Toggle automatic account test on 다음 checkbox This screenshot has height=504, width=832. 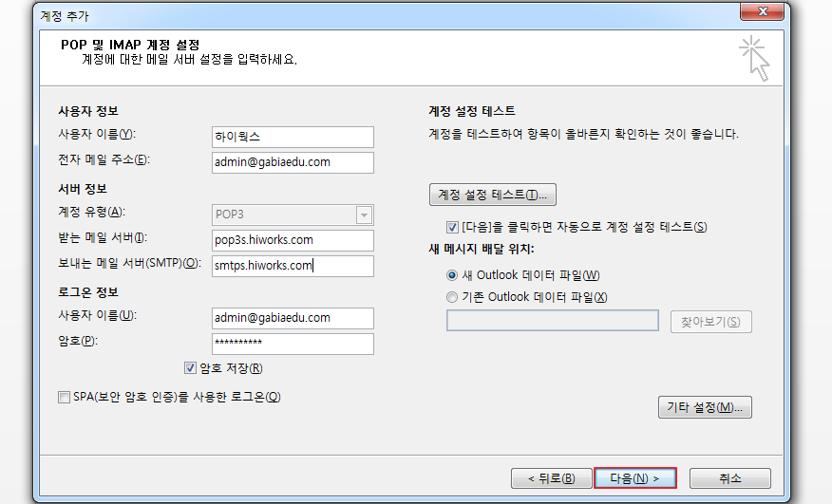(452, 228)
